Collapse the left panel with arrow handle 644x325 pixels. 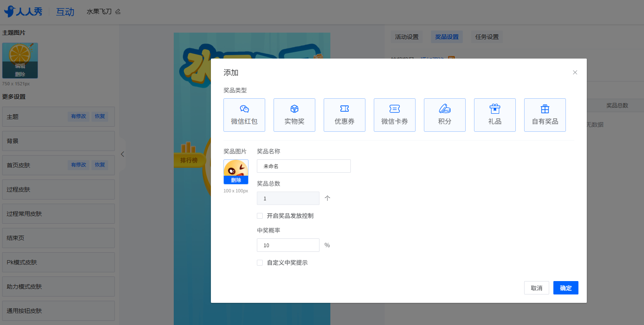pyautogui.click(x=122, y=154)
